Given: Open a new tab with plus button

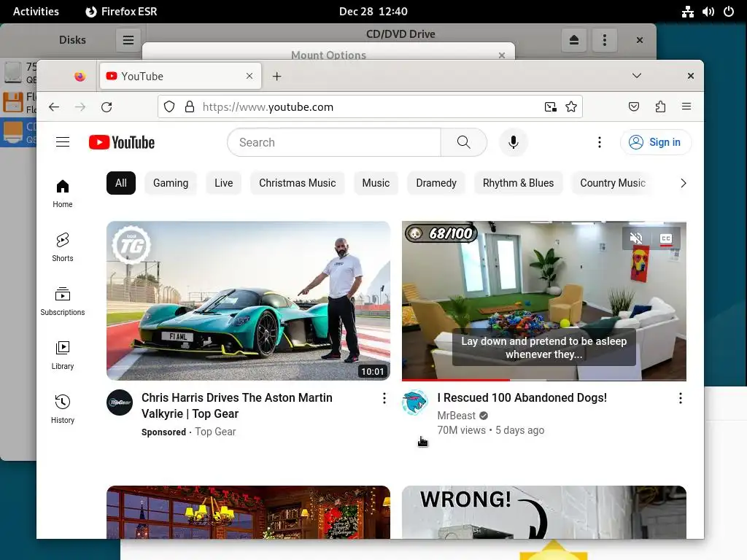Looking at the screenshot, I should pyautogui.click(x=276, y=76).
